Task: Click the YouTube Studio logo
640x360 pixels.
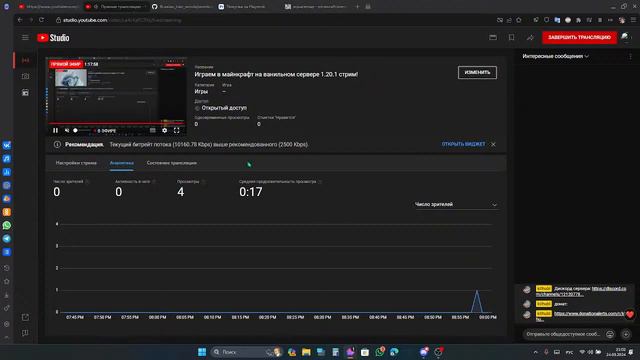Action: (53, 38)
